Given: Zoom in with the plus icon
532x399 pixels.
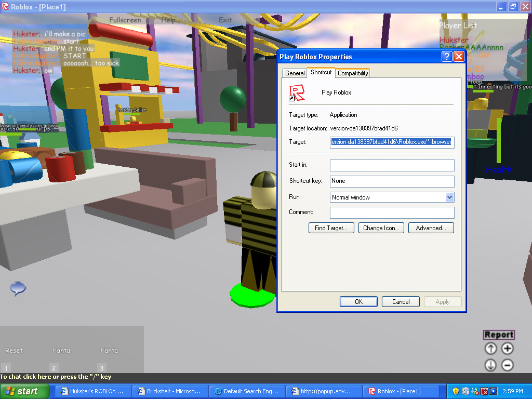Looking at the screenshot, I should pos(508,349).
